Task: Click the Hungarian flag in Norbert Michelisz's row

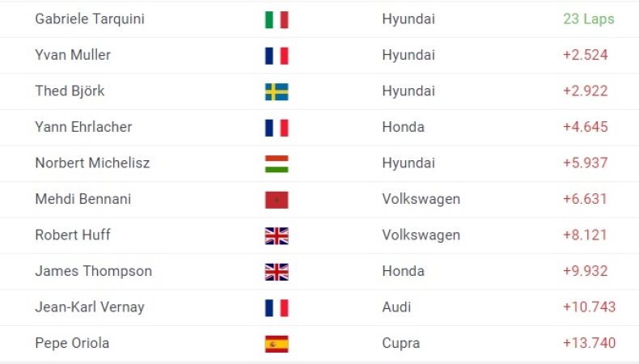Action: click(277, 163)
